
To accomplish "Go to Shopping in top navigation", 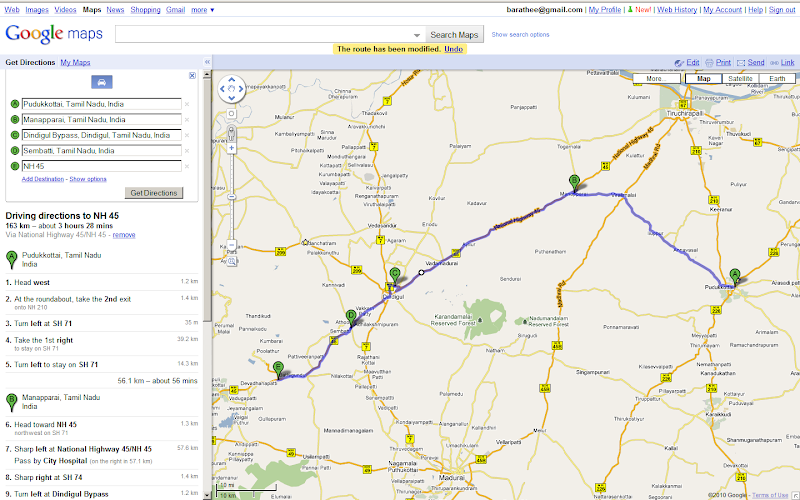I will (x=145, y=10).
